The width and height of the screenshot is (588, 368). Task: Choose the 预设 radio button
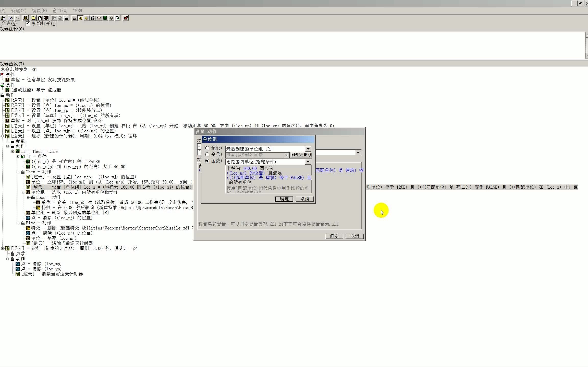coord(207,148)
